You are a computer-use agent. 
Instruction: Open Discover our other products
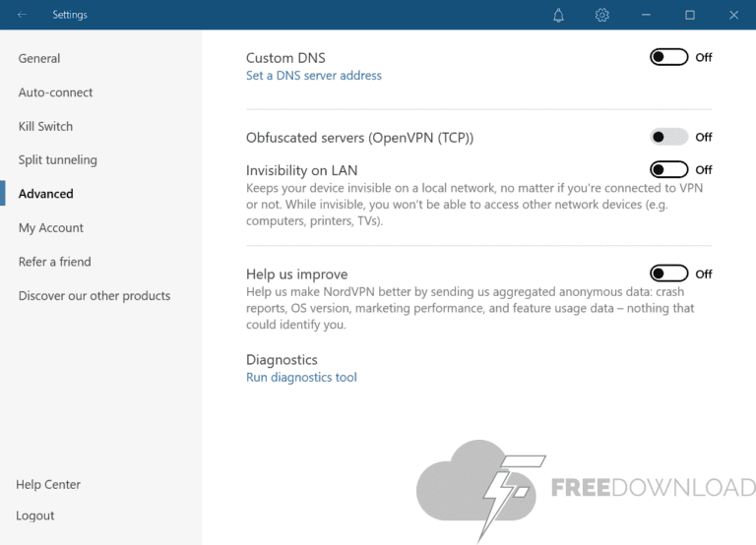(x=94, y=295)
